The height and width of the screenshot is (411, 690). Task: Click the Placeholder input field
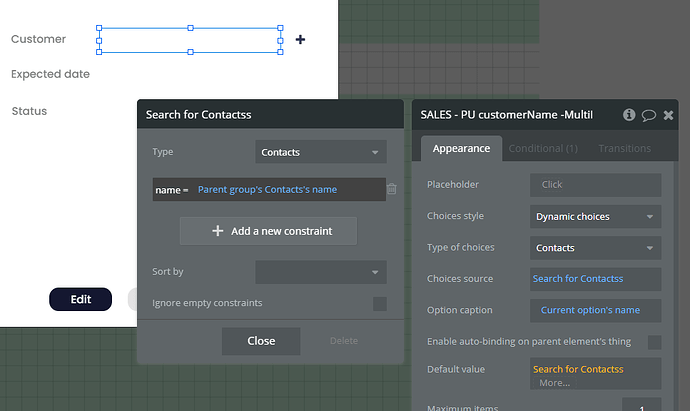pyautogui.click(x=595, y=185)
